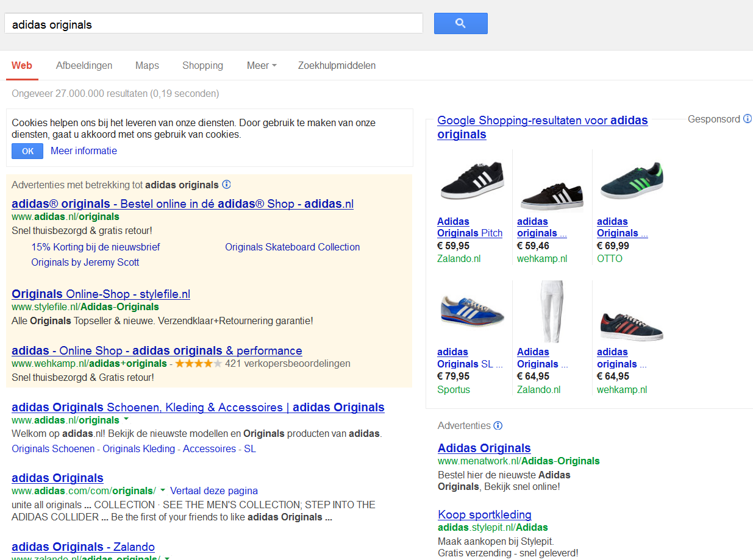Click 'Vertaal deze pagina' translate link

[213, 491]
